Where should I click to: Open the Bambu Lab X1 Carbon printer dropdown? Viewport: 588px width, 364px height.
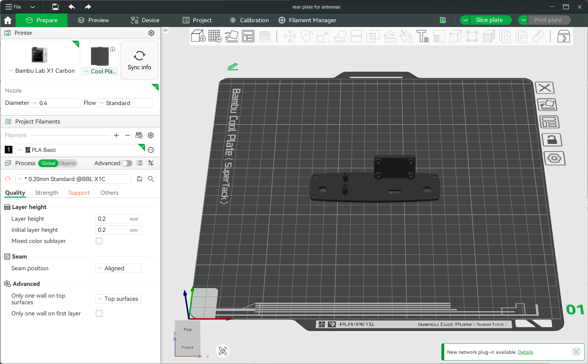click(41, 71)
